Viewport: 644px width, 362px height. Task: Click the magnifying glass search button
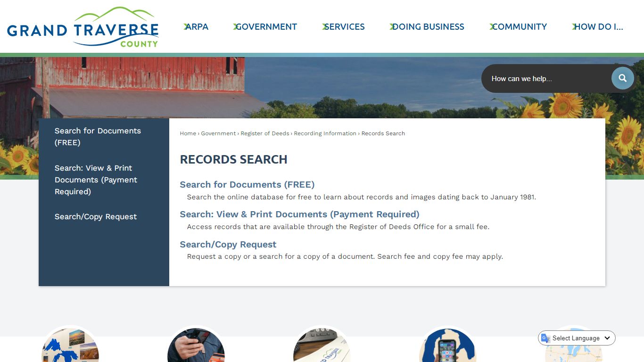[623, 78]
